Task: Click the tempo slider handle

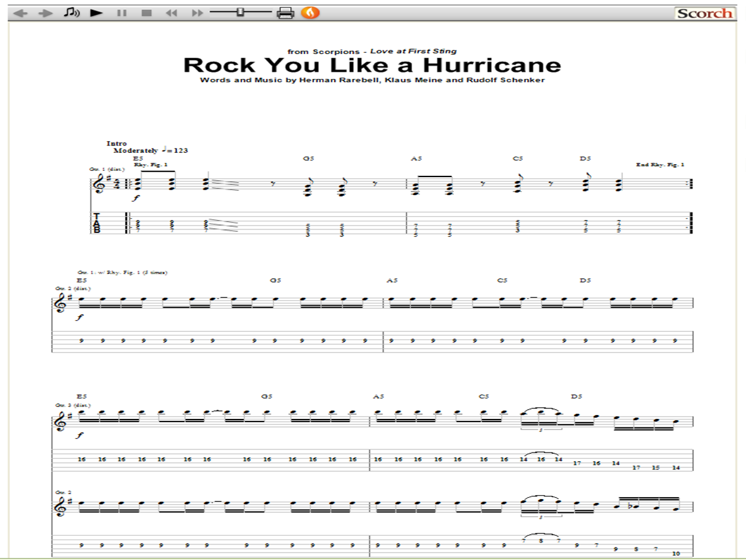Action: pos(241,12)
